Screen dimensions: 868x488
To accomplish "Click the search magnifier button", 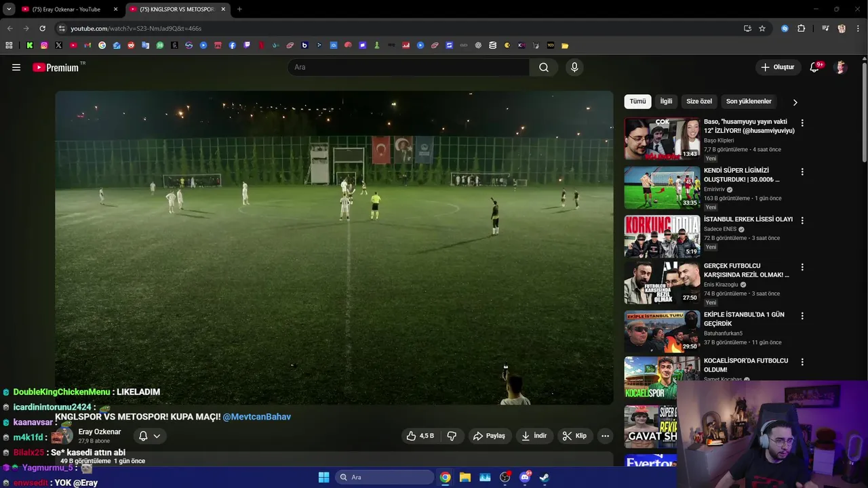I will coord(544,67).
